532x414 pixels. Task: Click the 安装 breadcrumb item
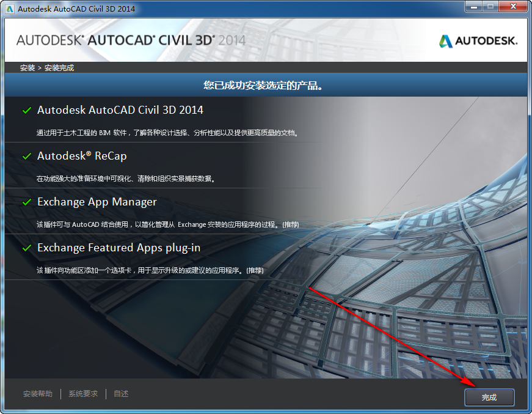pos(27,68)
